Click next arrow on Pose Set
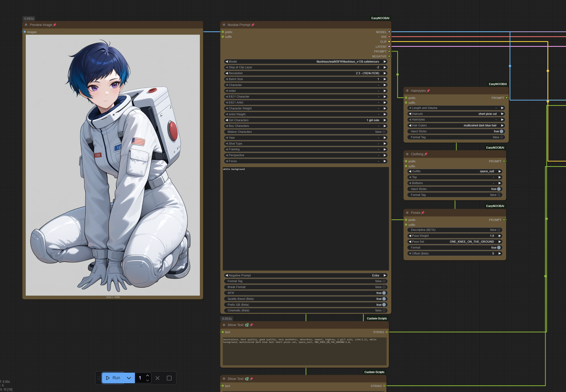 coord(500,242)
